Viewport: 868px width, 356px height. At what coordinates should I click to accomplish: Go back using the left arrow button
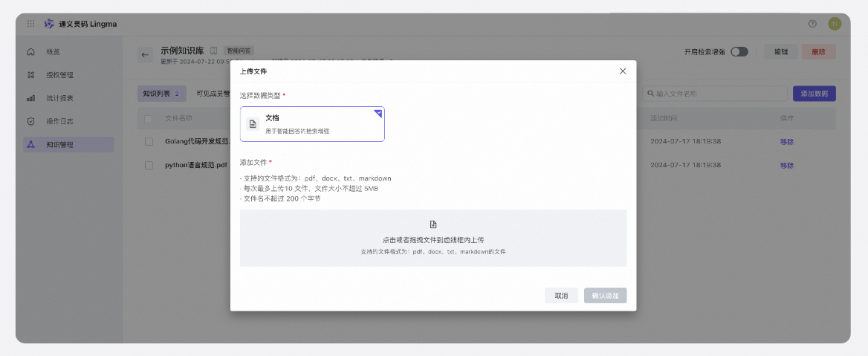(x=145, y=55)
